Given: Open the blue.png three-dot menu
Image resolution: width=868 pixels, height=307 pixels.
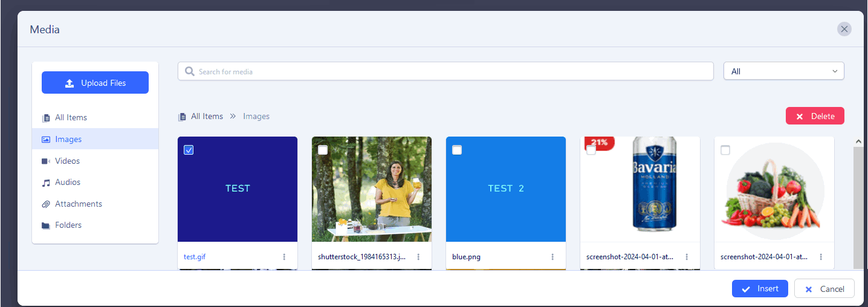Looking at the screenshot, I should pyautogui.click(x=552, y=257).
